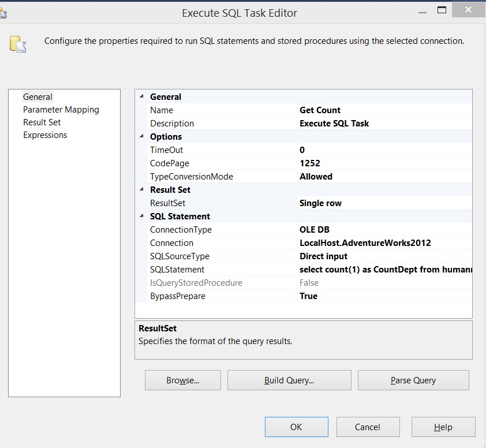Viewport: 486px width, 448px height.
Task: Click the title bar app icon
Action: pos(3,13)
